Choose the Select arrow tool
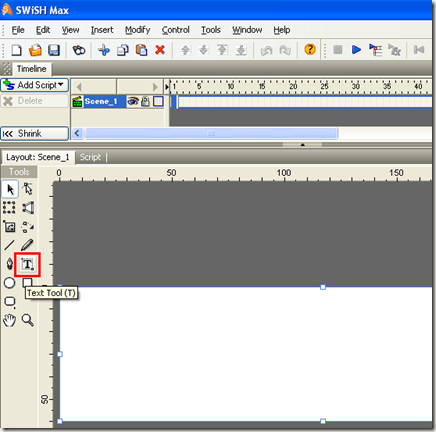 (10, 189)
